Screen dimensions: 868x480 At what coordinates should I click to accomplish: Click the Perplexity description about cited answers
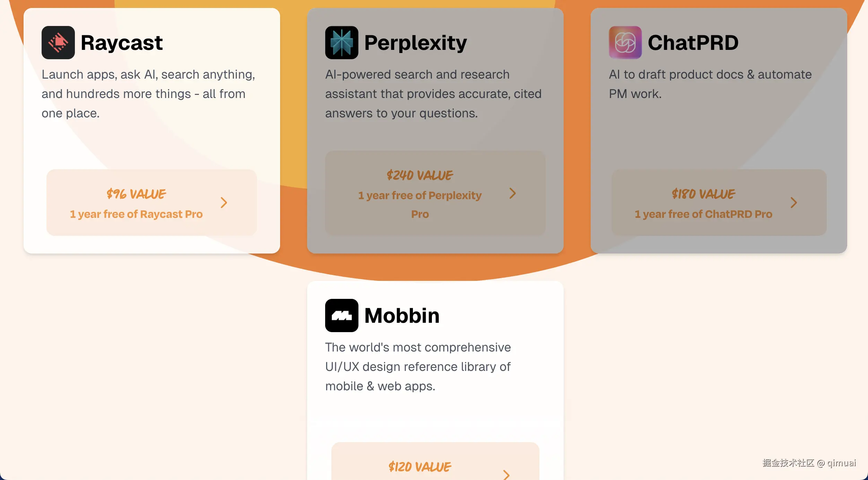click(433, 94)
